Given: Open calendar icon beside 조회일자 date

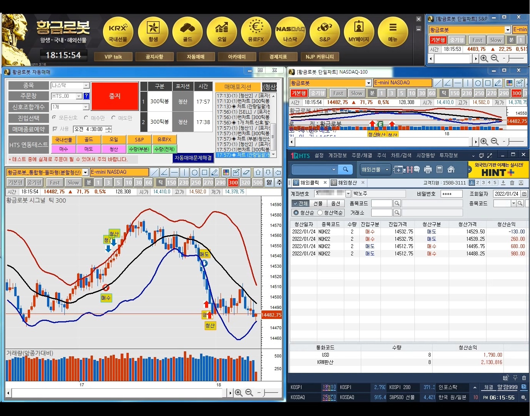Looking at the screenshot, I should pyautogui.click(x=524, y=194).
